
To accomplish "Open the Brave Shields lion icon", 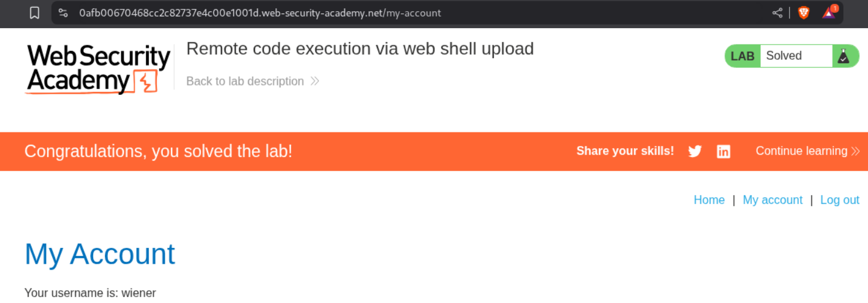I will click(x=804, y=13).
